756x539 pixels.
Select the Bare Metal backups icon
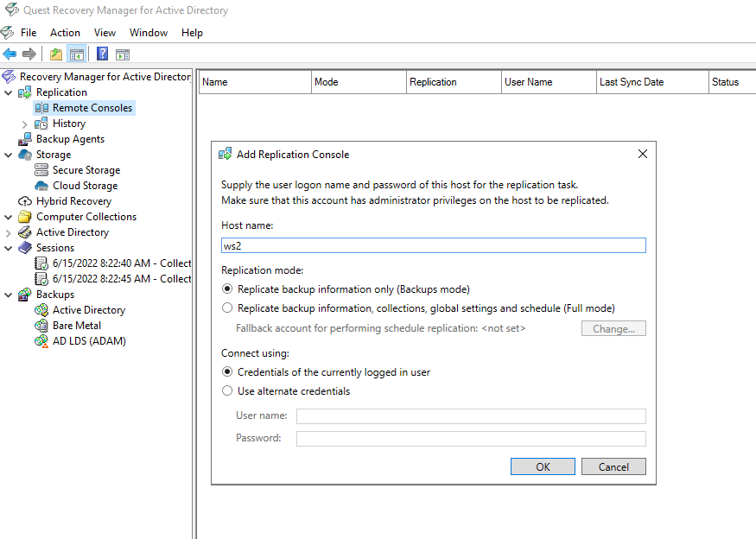tap(41, 325)
